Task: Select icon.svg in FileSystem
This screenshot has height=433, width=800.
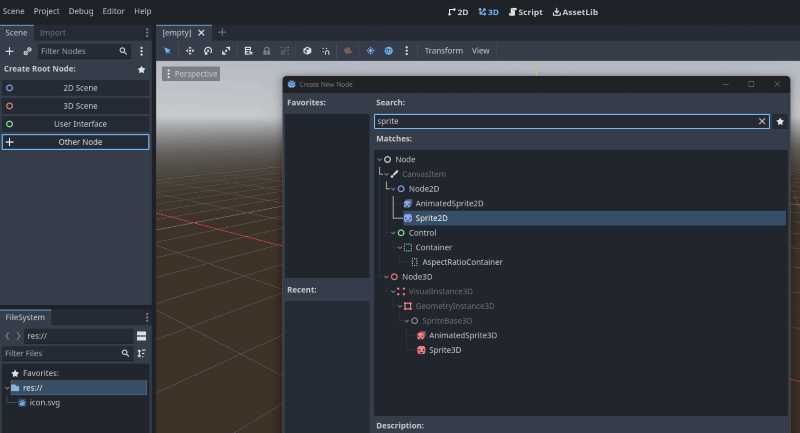Action: tap(44, 403)
